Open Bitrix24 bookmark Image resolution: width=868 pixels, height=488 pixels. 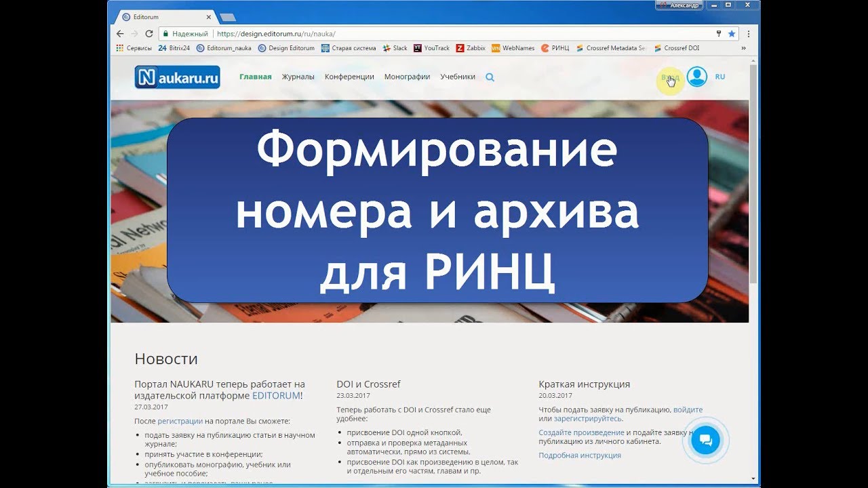tap(174, 48)
